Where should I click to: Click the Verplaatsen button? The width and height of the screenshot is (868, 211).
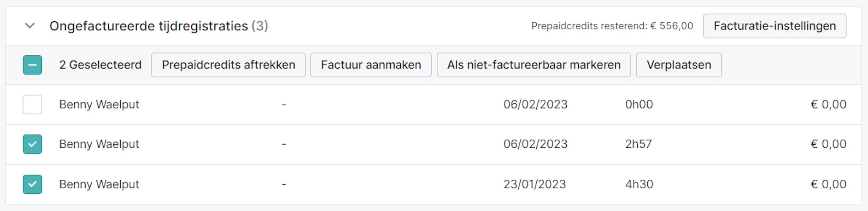(679, 65)
